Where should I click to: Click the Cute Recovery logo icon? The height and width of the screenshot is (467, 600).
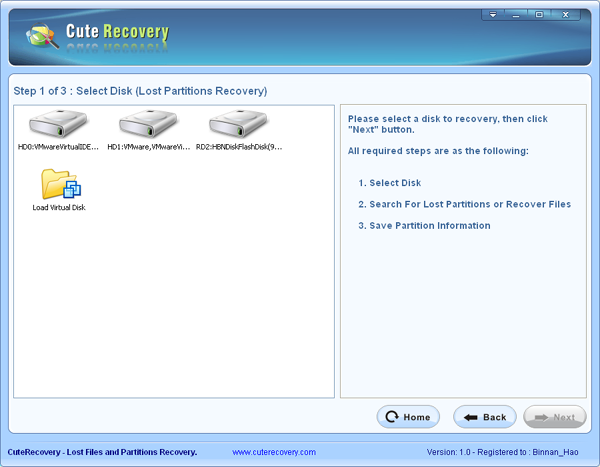point(42,36)
